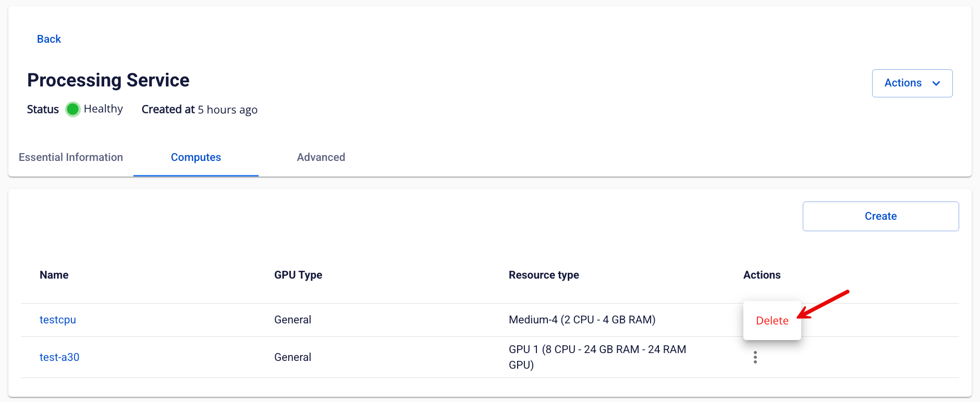Open the Actions dropdown beside Processing Service
The image size is (980, 402).
[x=912, y=83]
